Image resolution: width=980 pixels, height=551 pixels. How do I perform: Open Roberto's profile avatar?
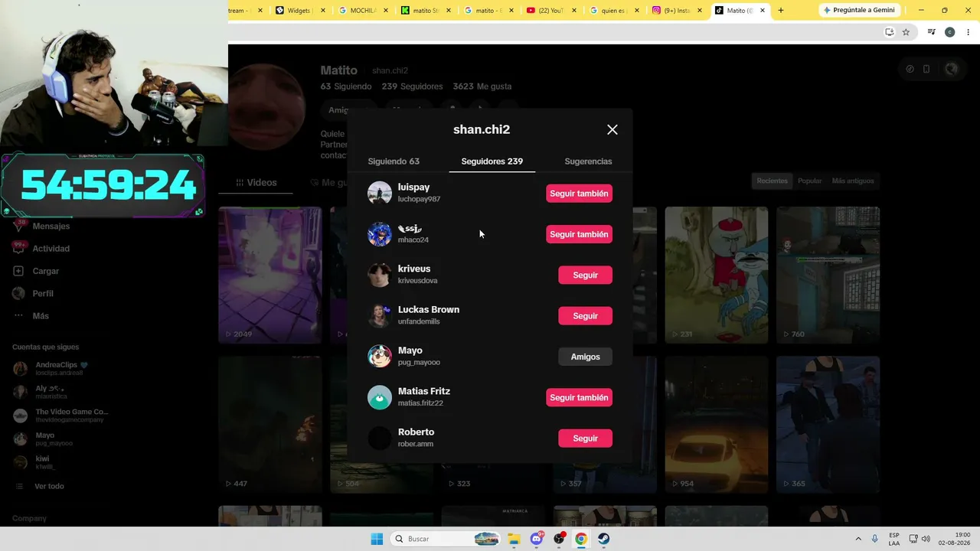380,439
